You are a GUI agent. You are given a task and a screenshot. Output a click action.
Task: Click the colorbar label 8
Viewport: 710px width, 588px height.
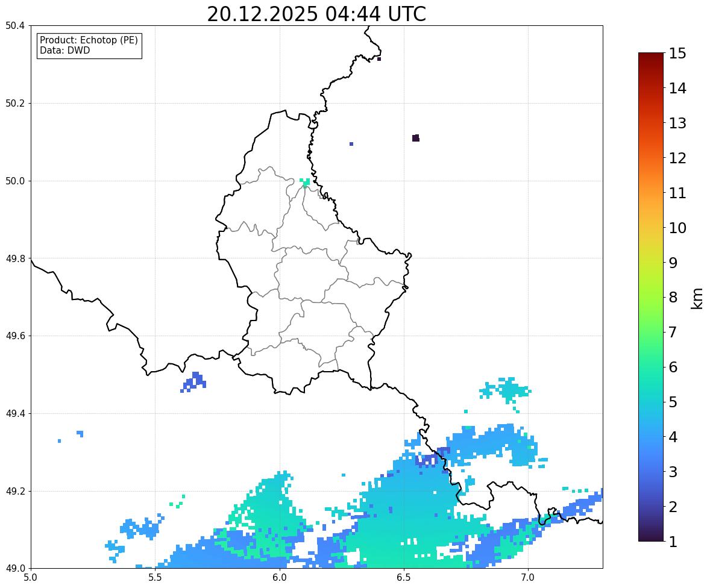(673, 298)
